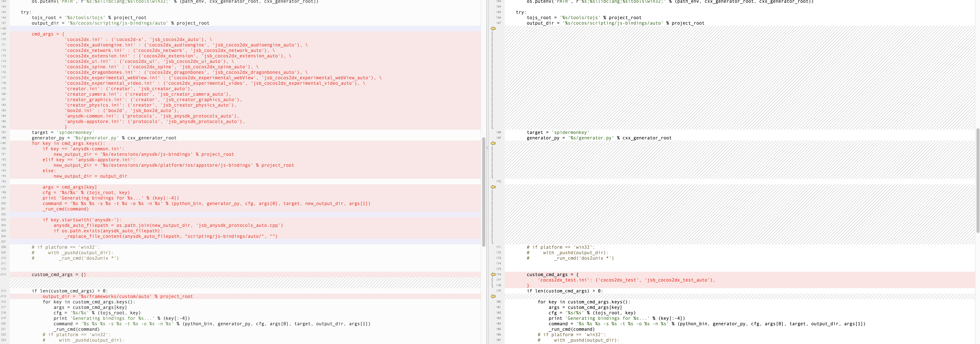This screenshot has height=344, width=980.
Task: Click right pane vertical scrollbar thumb
Action: [977, 181]
